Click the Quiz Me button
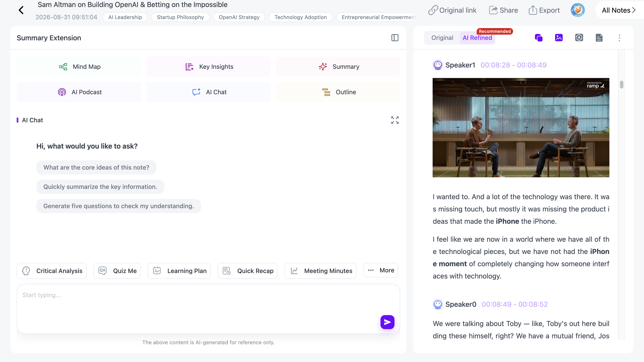This screenshot has height=362, width=644. (117, 271)
